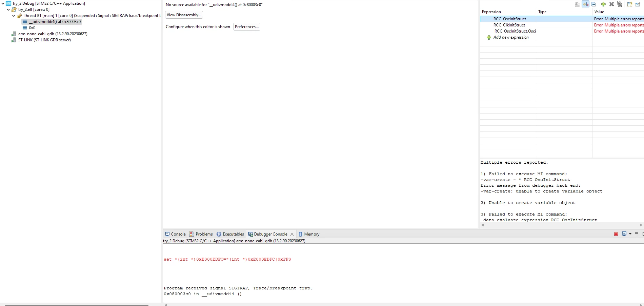Select try_2 Debug STM32 application entry
Image resolution: width=644 pixels, height=306 pixels.
pos(49,3)
